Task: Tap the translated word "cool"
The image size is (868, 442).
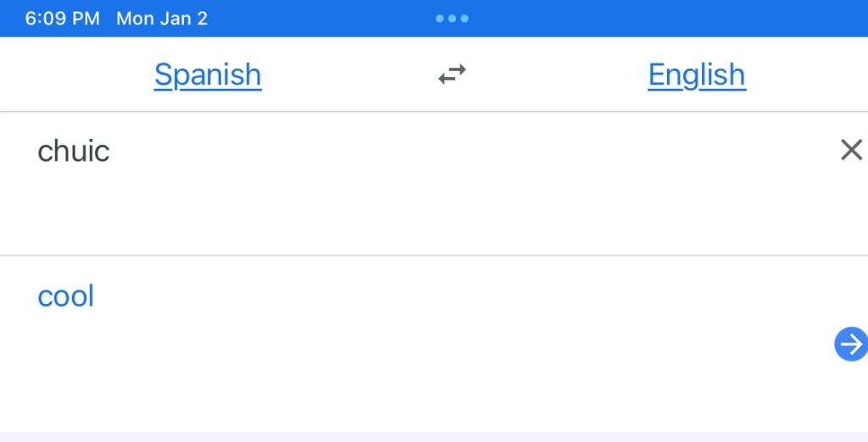Action: click(x=66, y=296)
